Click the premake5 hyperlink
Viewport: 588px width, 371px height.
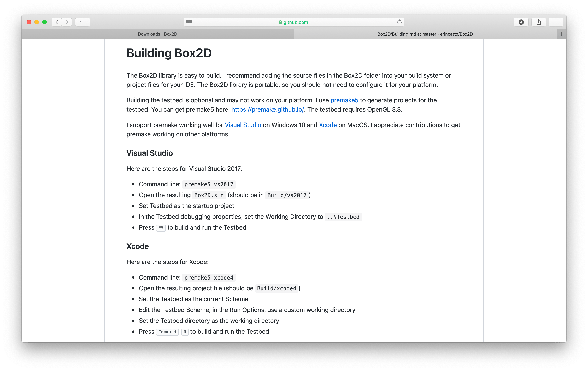click(x=344, y=100)
